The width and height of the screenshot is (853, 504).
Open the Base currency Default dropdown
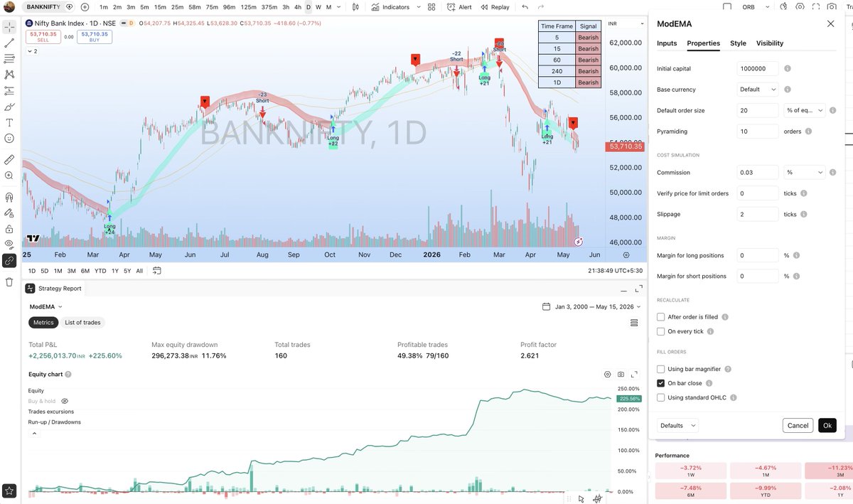tap(758, 90)
